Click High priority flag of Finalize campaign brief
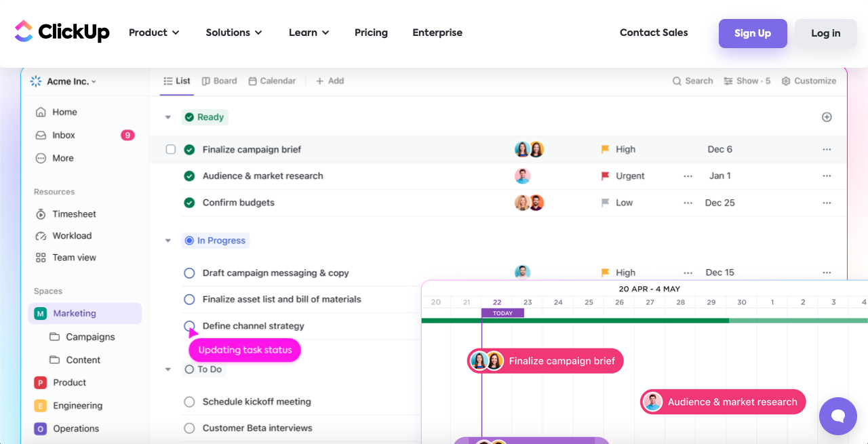 tap(606, 149)
